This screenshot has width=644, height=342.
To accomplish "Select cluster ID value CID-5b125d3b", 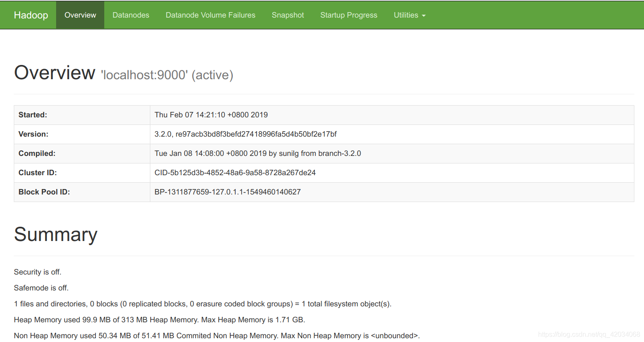I will pyautogui.click(x=235, y=173).
